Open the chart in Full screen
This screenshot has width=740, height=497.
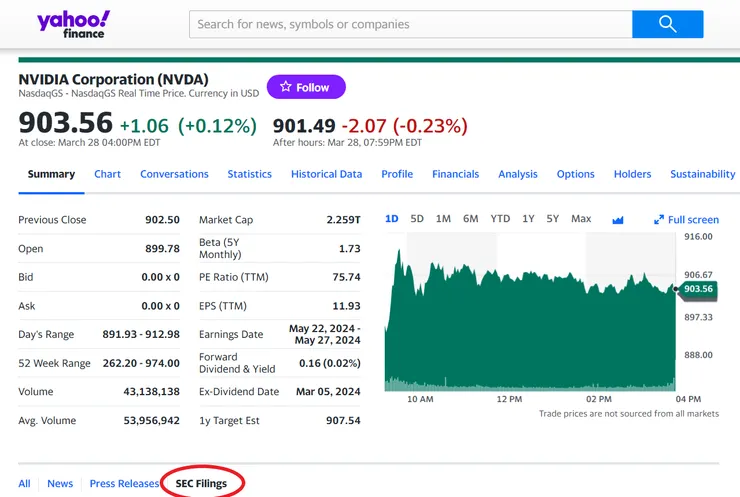click(687, 219)
